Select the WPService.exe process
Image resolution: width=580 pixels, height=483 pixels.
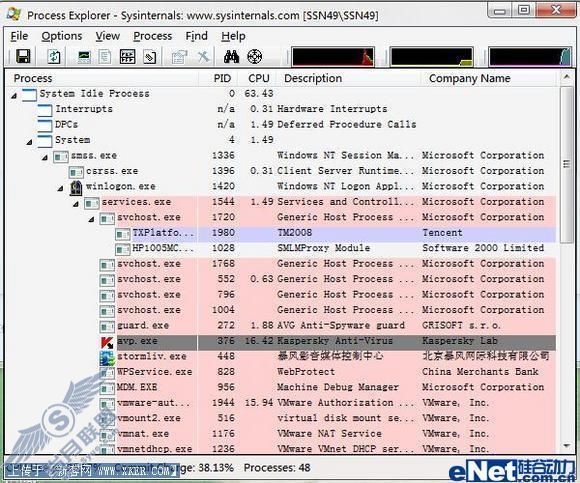[281, 372]
